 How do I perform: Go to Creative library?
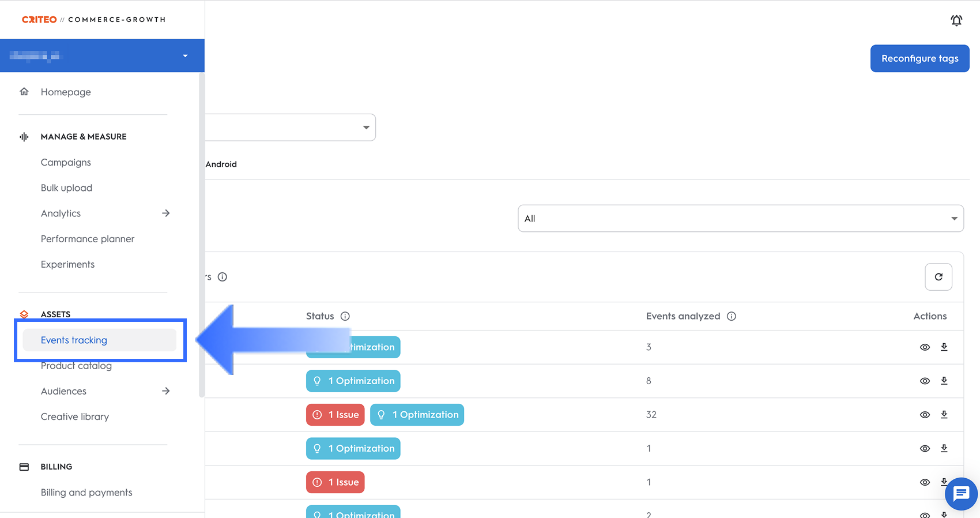click(75, 416)
